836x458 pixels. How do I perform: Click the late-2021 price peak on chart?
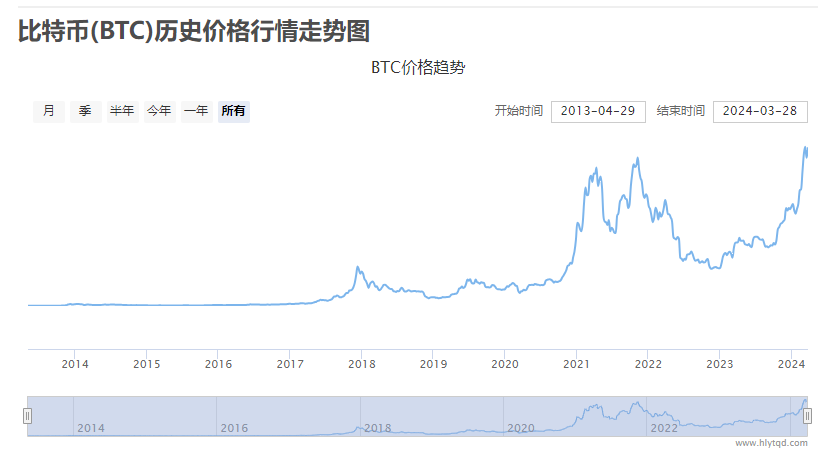[x=634, y=159]
